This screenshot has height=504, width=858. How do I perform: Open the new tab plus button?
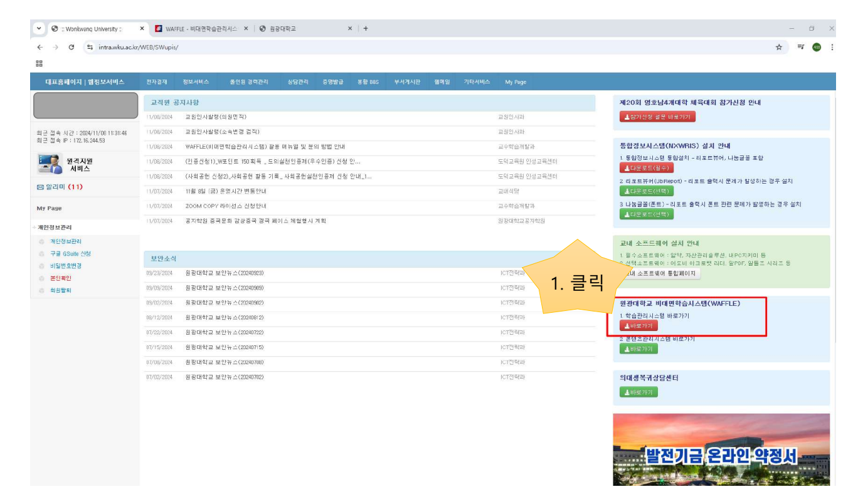[366, 29]
